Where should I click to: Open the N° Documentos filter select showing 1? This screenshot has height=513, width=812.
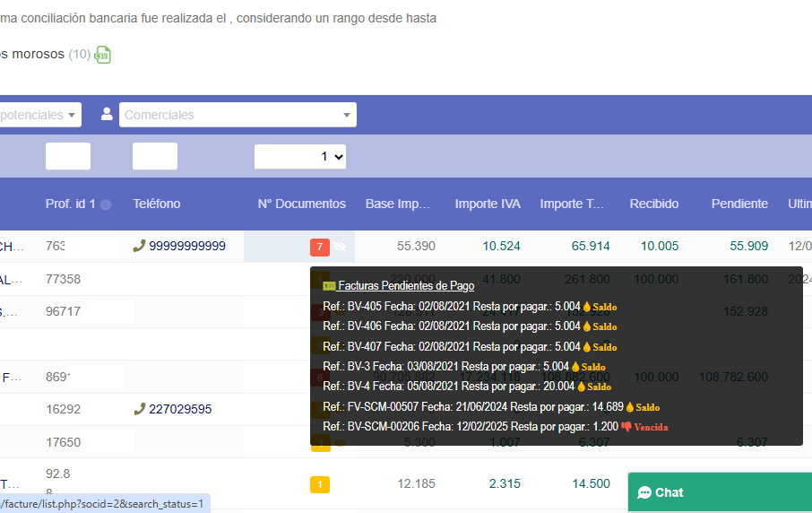pos(300,156)
